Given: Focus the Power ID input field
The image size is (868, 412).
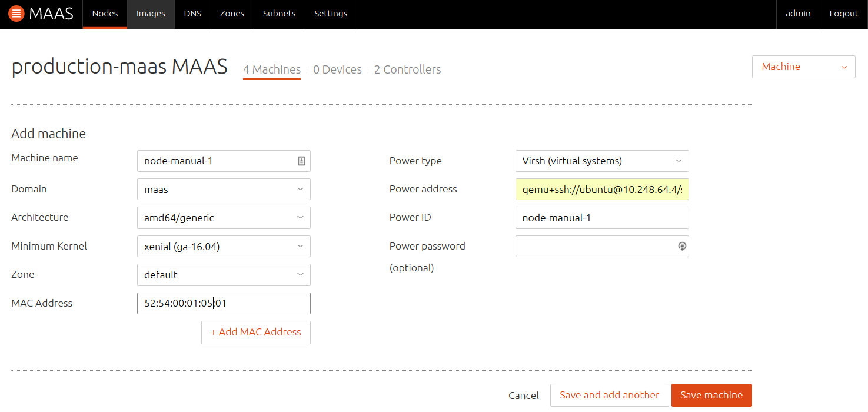Looking at the screenshot, I should 602,218.
